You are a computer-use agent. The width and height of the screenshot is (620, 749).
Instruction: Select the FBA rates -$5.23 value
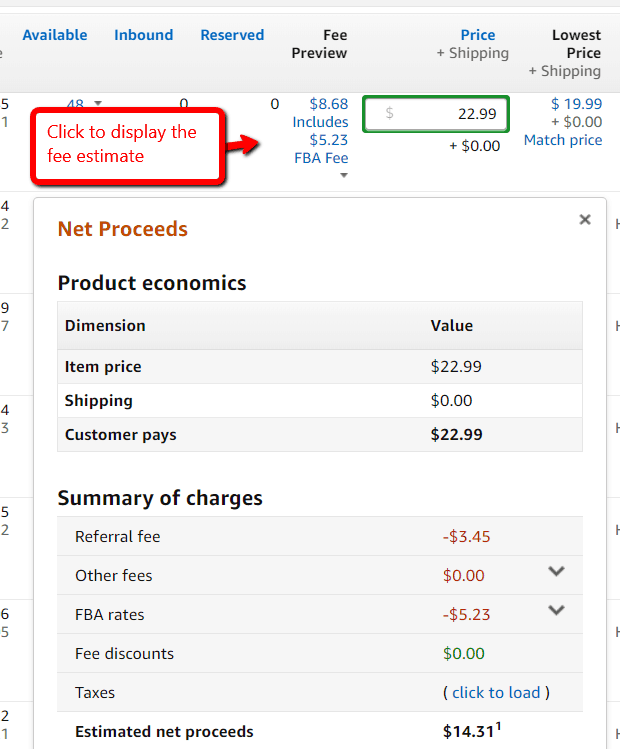click(x=466, y=614)
